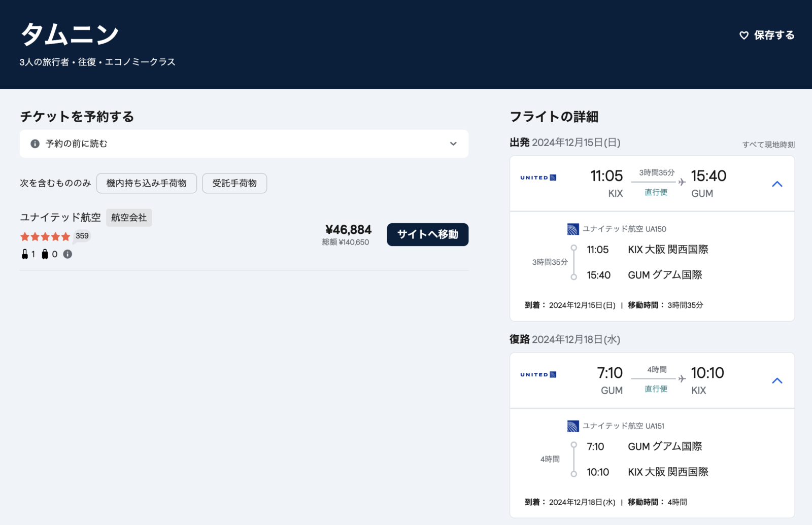Click 直行便 on the outbound flight
The height and width of the screenshot is (525, 812).
click(x=656, y=192)
